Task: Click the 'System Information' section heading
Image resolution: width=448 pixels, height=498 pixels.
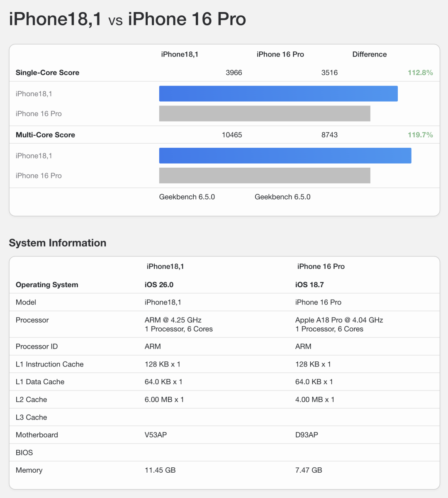Action: [58, 243]
